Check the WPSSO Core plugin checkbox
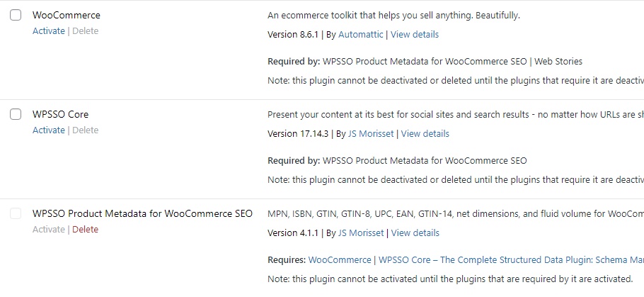The width and height of the screenshot is (644, 297). [x=16, y=115]
